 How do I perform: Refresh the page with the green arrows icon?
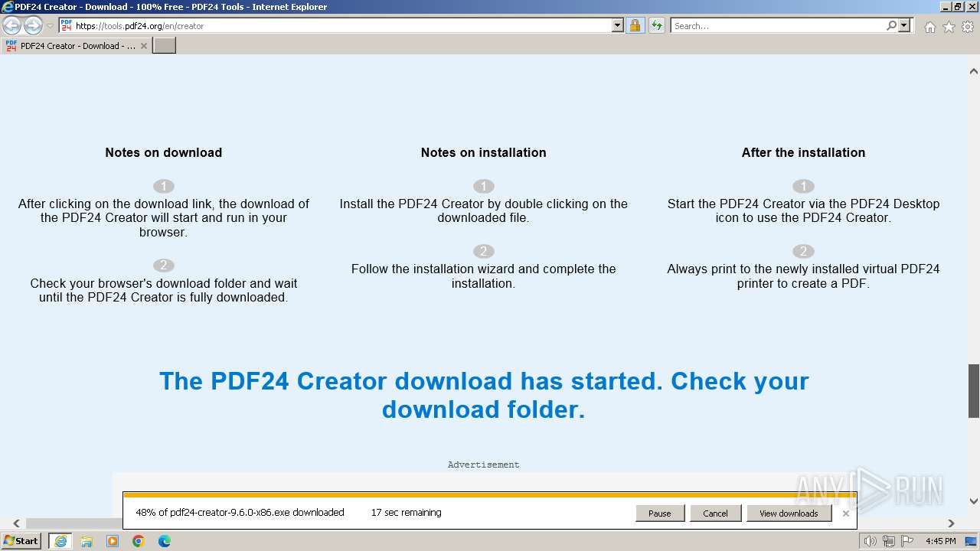656,25
